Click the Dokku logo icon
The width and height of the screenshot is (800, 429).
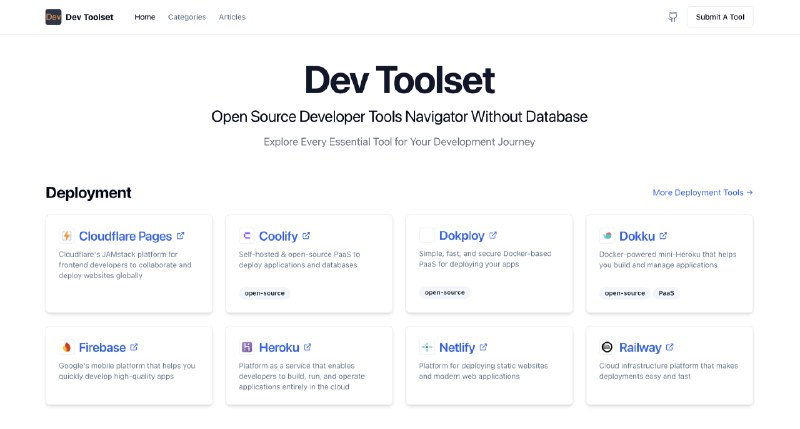tap(607, 236)
